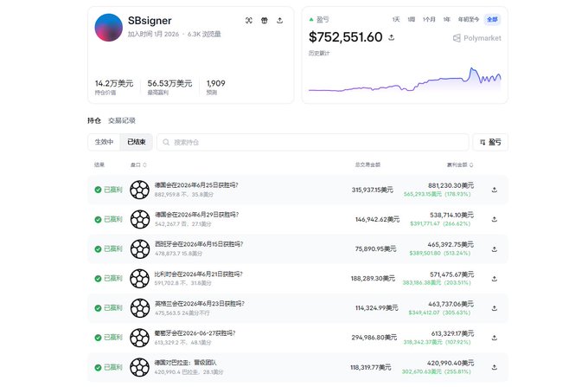The width and height of the screenshot is (588, 387).
Task: Click the 315,937.15美元 traded amount
Action: (x=373, y=190)
